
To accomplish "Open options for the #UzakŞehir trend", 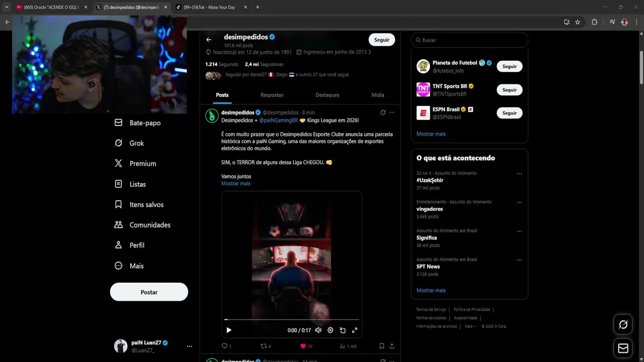I will pos(519,174).
